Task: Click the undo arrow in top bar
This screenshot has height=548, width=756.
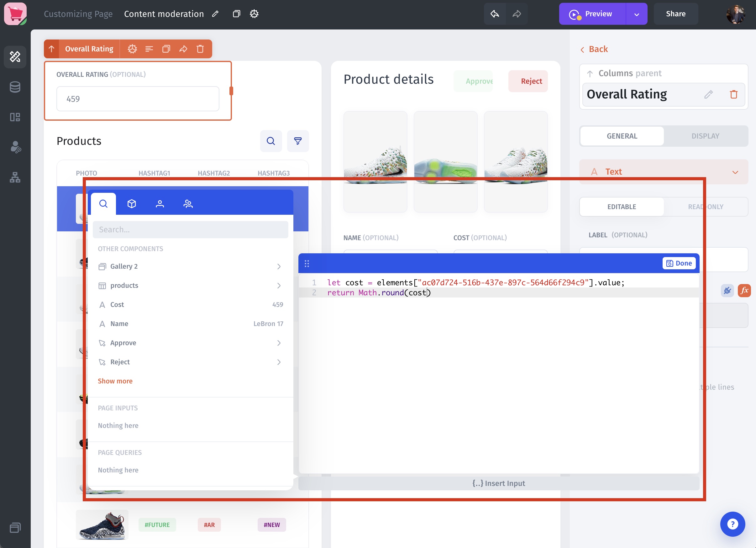Action: point(495,14)
